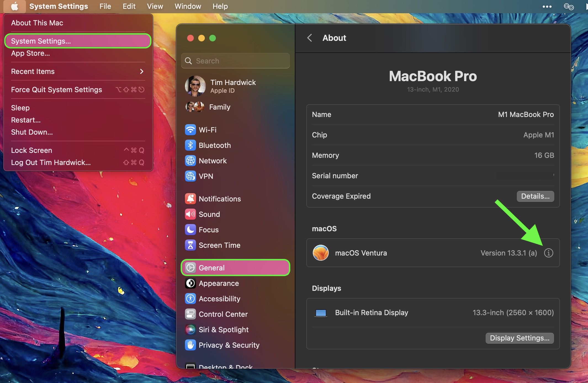Click the macOS Ventura logo icon
The height and width of the screenshot is (383, 588).
point(321,253)
